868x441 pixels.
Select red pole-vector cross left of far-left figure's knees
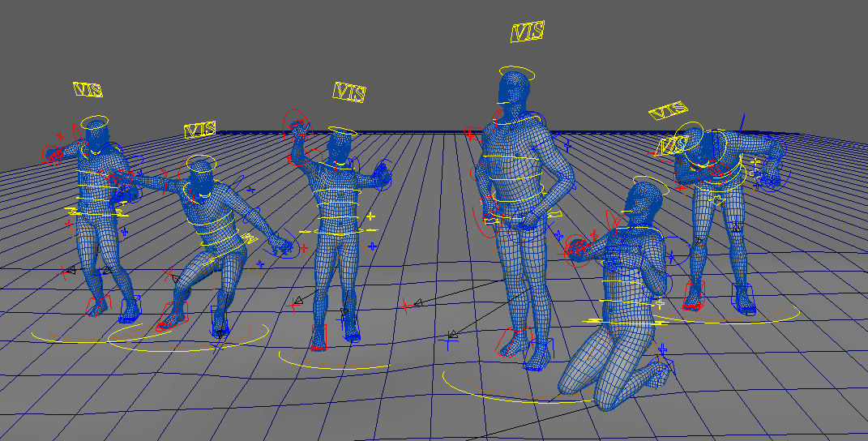tap(65, 273)
